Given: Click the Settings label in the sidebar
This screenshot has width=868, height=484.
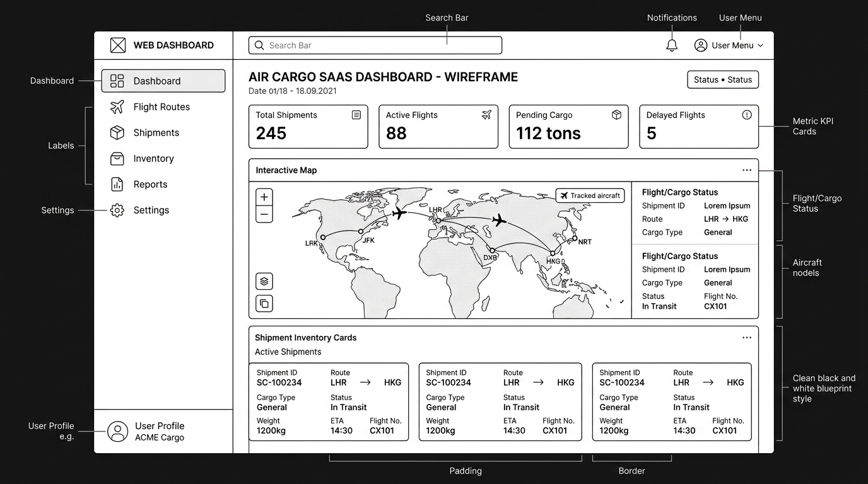Looking at the screenshot, I should (151, 210).
